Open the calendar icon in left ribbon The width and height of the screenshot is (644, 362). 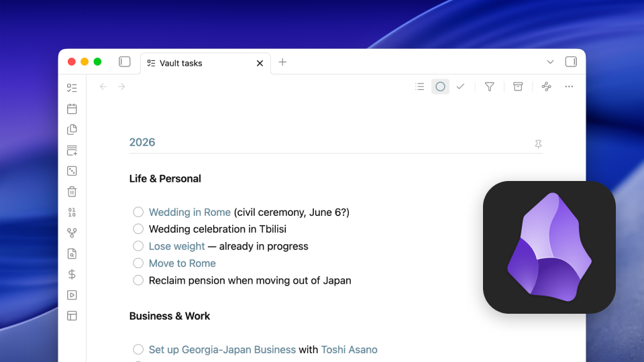[72, 109]
